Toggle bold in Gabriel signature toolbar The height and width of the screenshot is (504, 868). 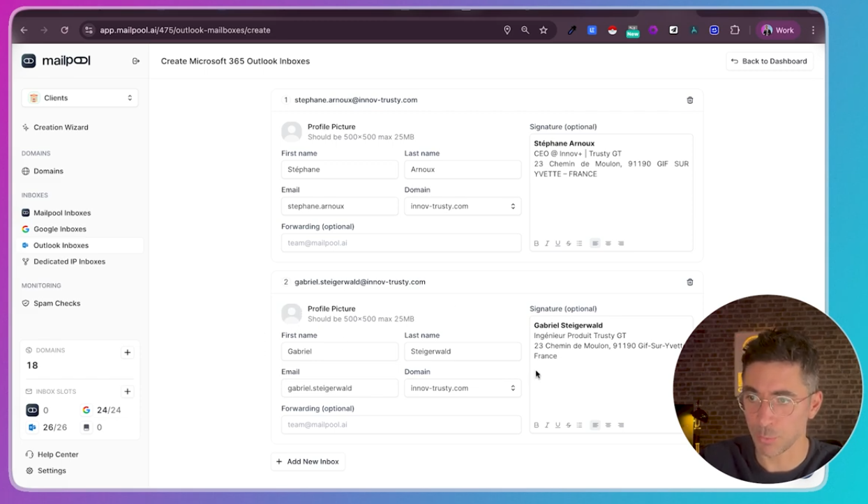pos(537,425)
